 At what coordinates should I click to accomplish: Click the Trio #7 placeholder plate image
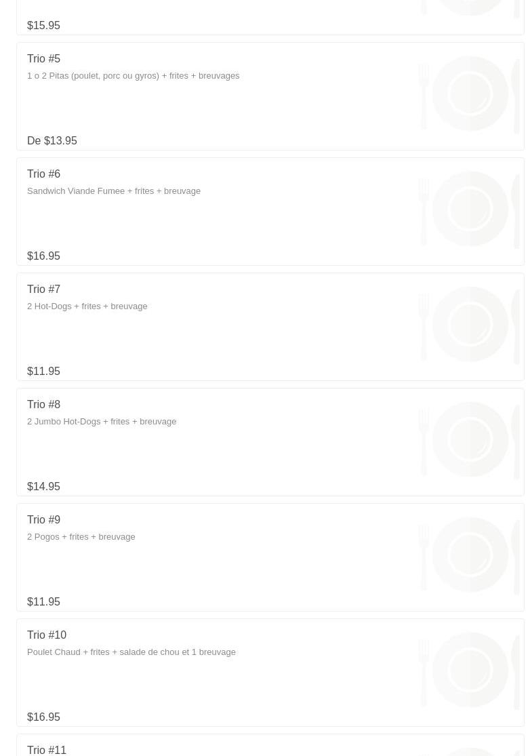click(470, 324)
